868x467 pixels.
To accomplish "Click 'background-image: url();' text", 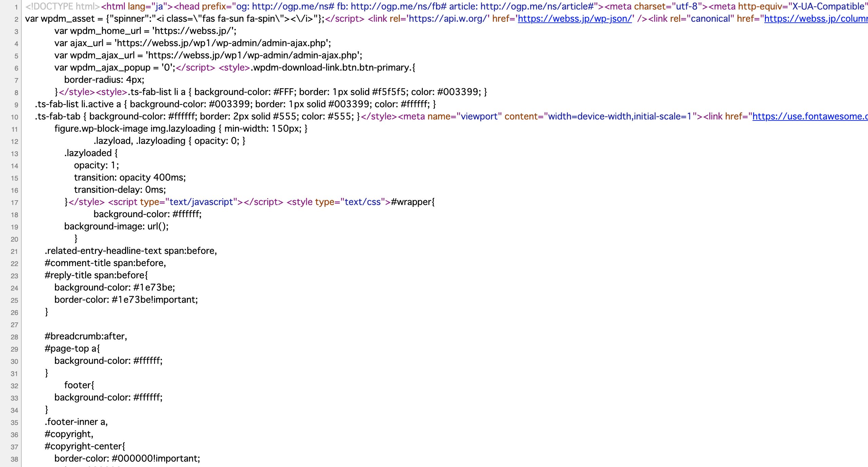I will coord(116,226).
